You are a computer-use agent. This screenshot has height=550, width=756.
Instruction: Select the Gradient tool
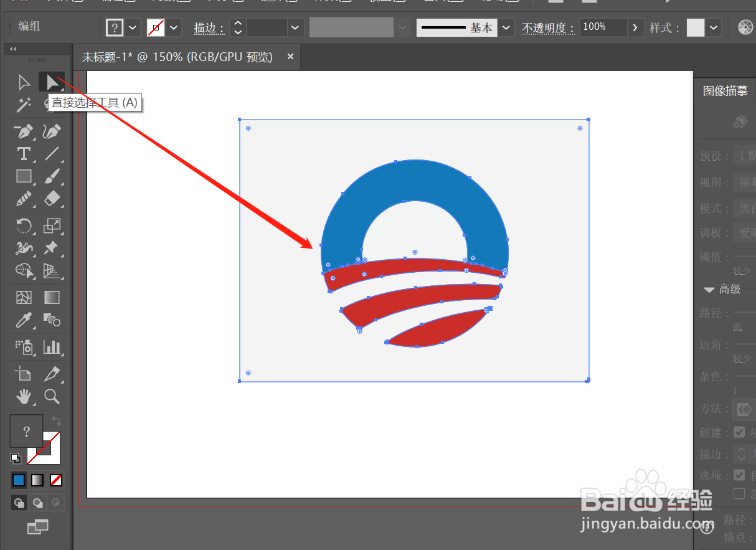pyautogui.click(x=52, y=297)
